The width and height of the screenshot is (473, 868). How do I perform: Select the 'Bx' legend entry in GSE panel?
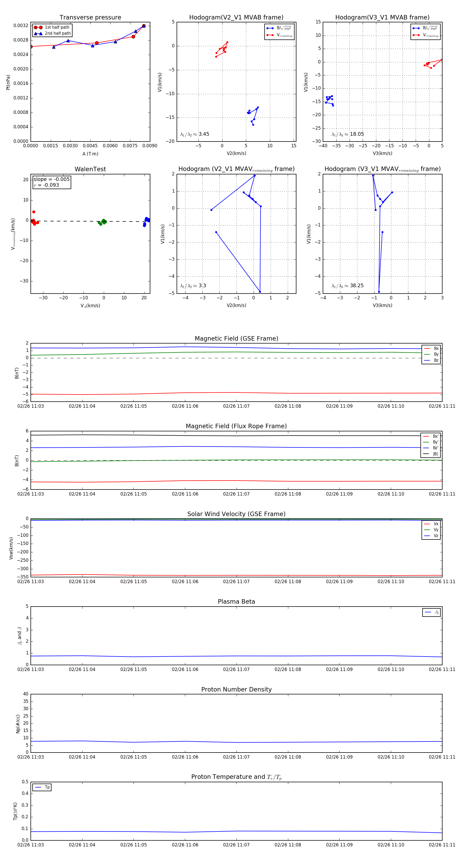431,349
